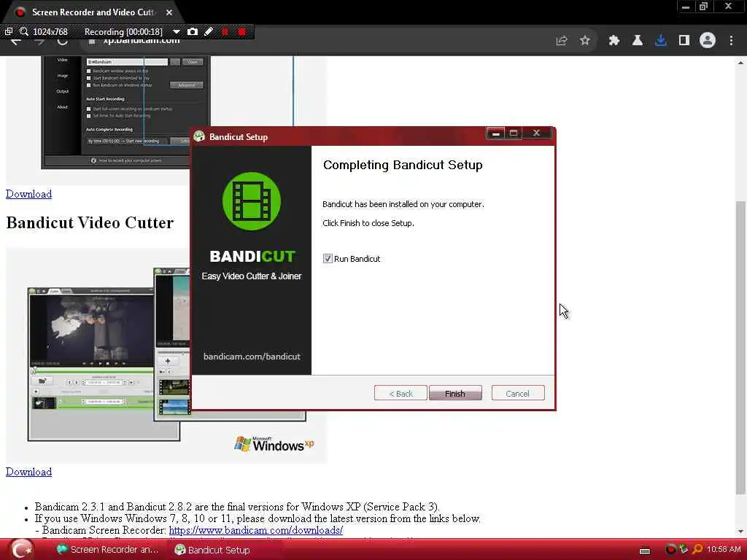Click the 10:58 AM taskbar clock
The width and height of the screenshot is (747, 560).
tap(724, 550)
